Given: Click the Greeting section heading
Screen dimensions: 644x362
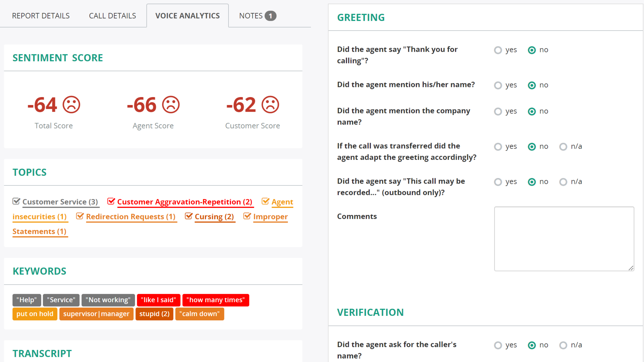Looking at the screenshot, I should click(x=361, y=18).
